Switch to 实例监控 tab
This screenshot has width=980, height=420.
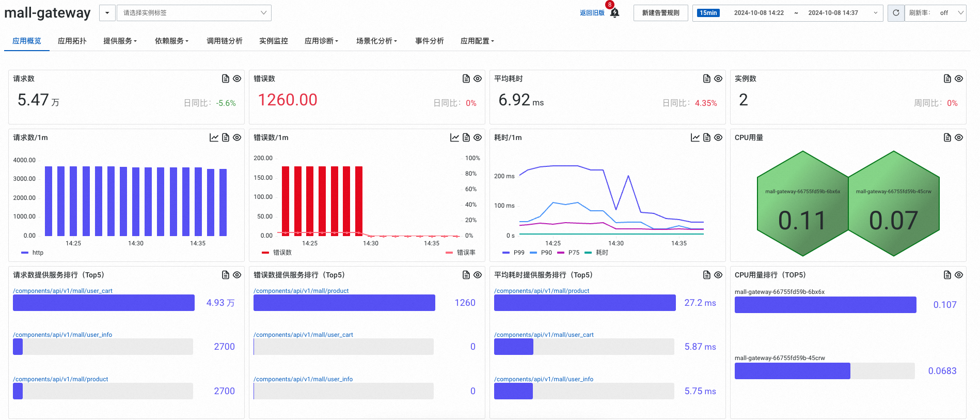pyautogui.click(x=274, y=41)
